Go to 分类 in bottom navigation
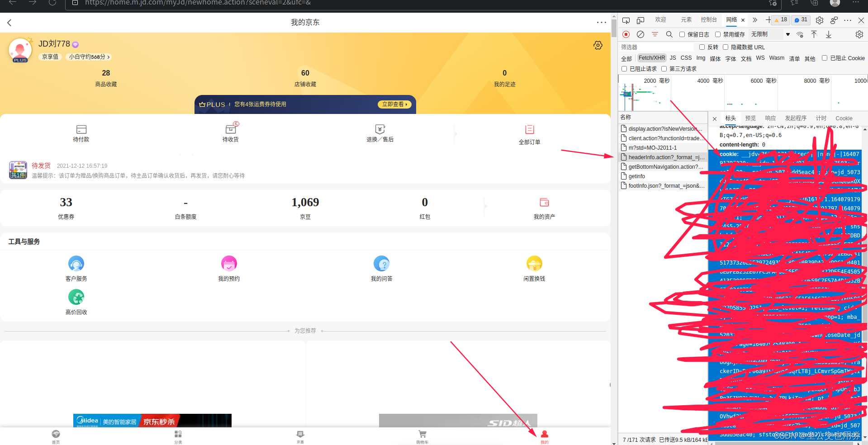Screen dimensions: 868x445 (178, 436)
